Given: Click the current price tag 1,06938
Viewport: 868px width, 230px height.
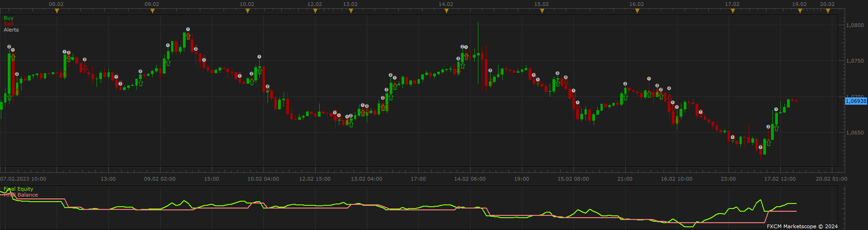Looking at the screenshot, I should [856, 101].
